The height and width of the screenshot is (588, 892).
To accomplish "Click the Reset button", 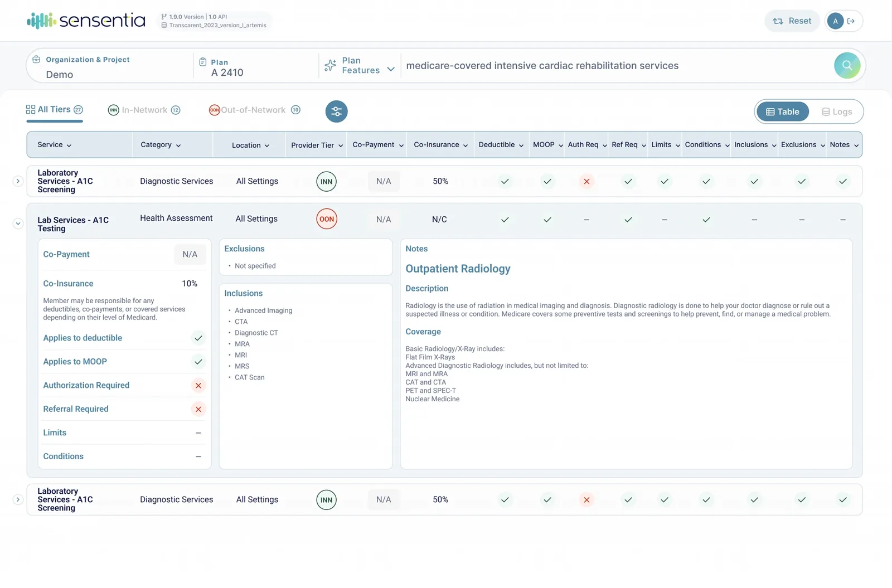I will [792, 21].
